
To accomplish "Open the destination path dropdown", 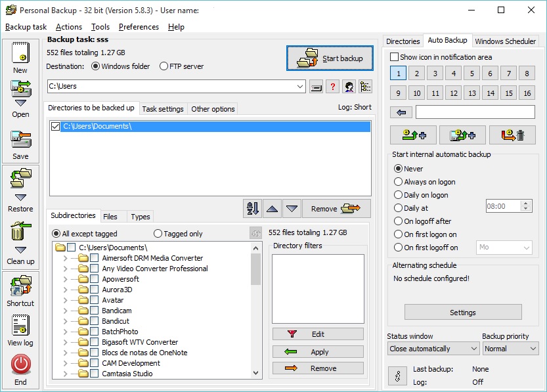I will (x=299, y=87).
